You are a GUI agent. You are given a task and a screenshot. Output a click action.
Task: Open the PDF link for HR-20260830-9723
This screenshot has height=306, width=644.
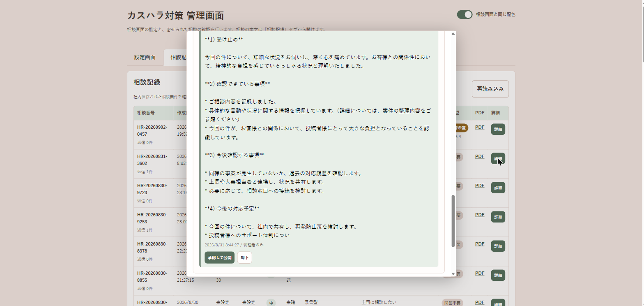tap(480, 185)
